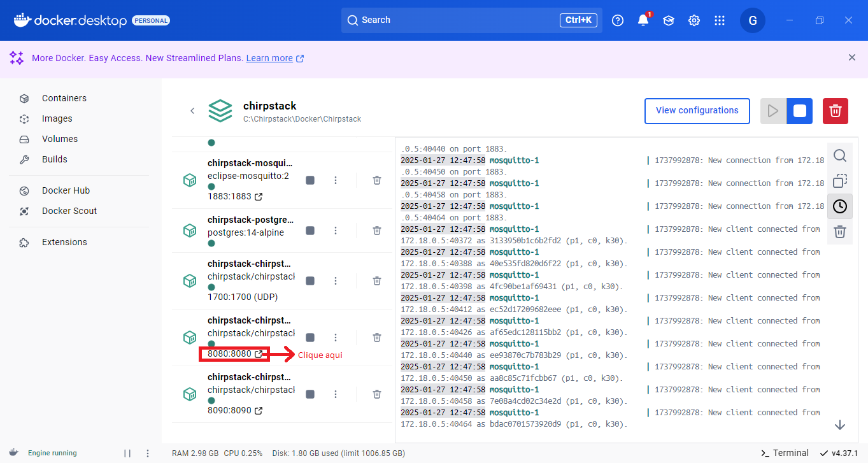Screen dimensions: 868x463
Task: Stop the container on port 8090:8090
Action: point(310,394)
